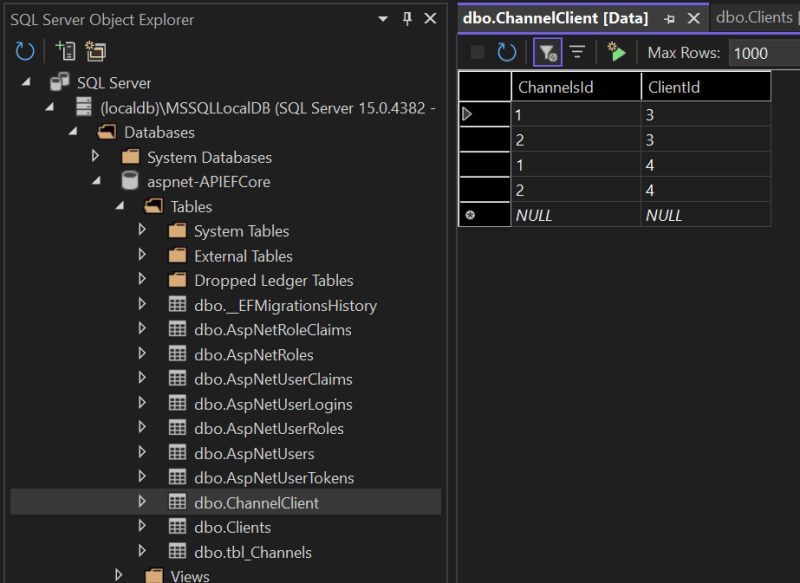Click the select-all corner cell of the grid
The image size is (800, 583).
tap(485, 87)
